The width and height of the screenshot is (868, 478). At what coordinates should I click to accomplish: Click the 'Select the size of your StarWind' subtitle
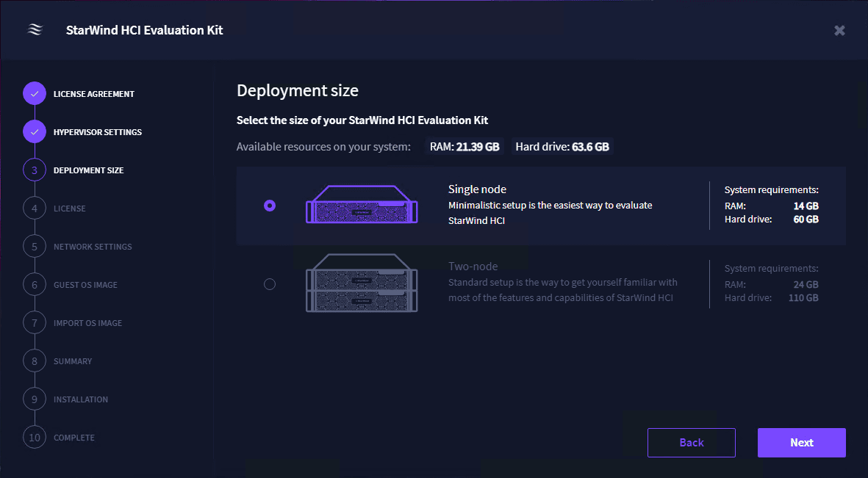(362, 120)
